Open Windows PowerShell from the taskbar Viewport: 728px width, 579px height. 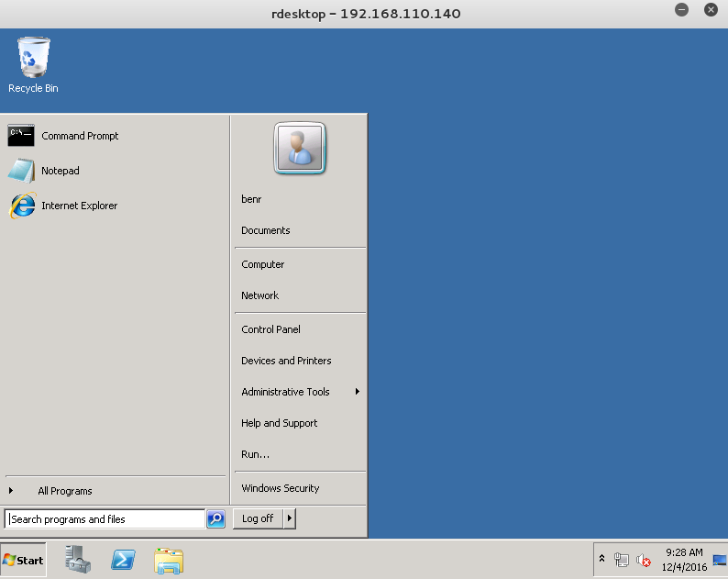[x=124, y=560]
